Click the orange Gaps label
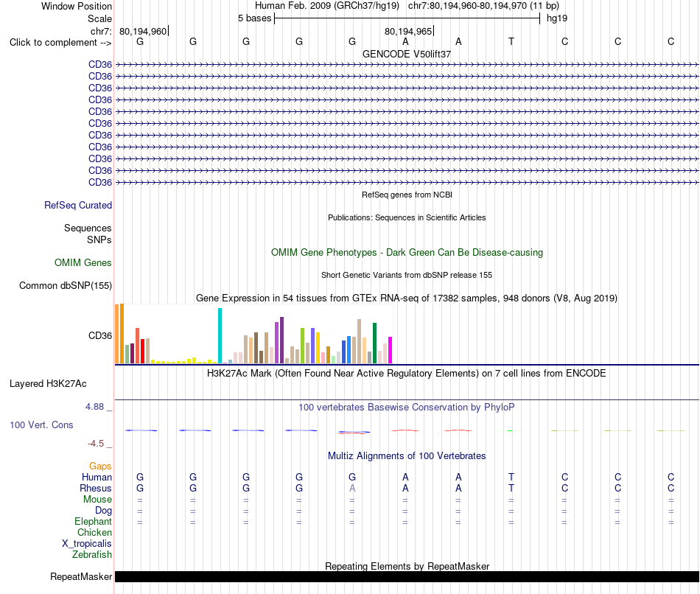The image size is (700, 594). (x=100, y=467)
